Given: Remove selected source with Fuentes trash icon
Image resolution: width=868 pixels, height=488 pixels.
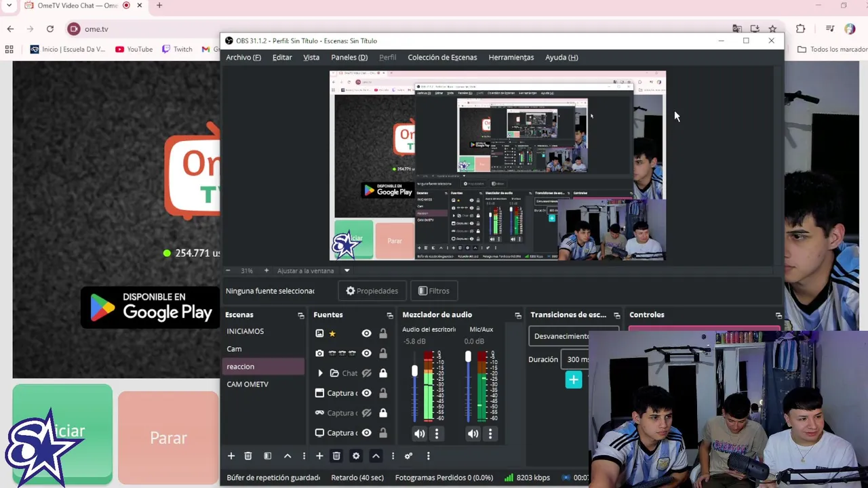Looking at the screenshot, I should pos(336,456).
